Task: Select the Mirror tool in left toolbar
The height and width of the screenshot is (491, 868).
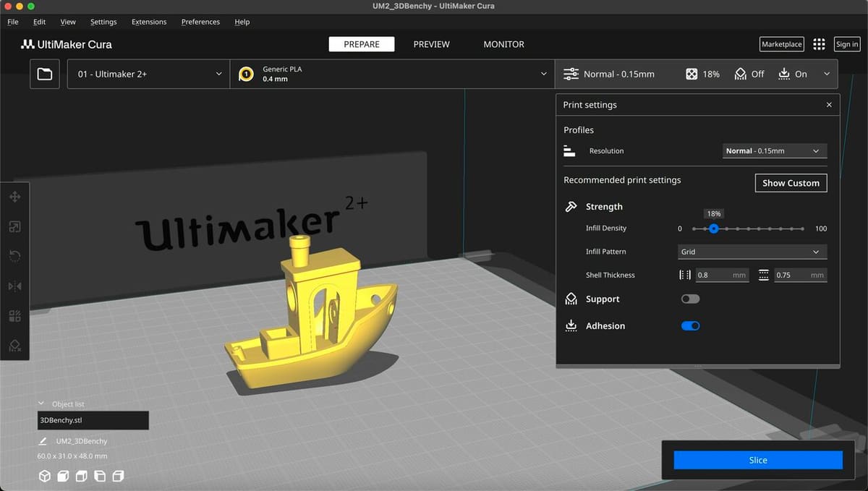Action: point(14,286)
